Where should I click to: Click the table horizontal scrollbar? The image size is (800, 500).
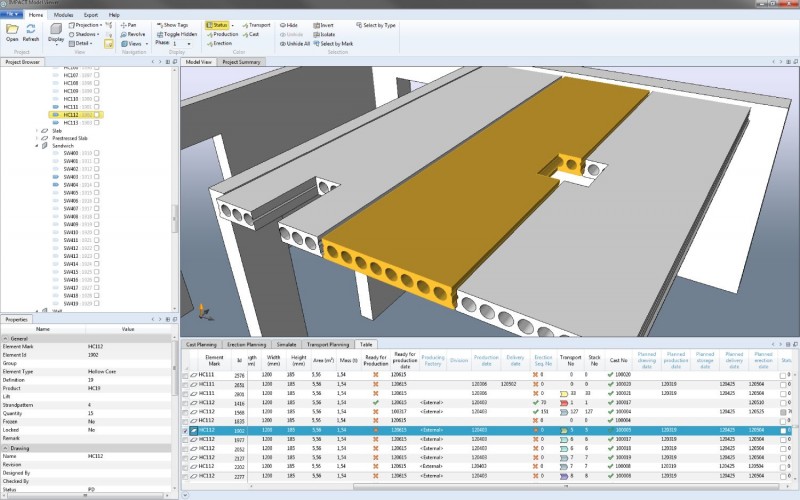click(566, 486)
